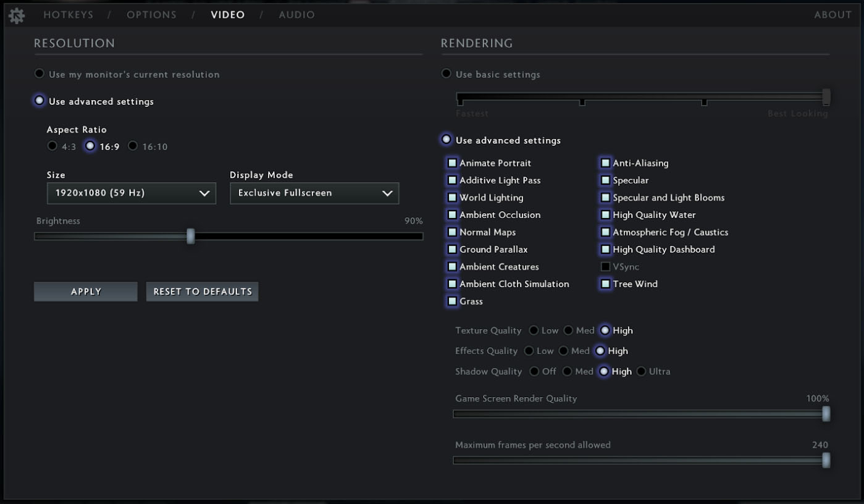This screenshot has height=504, width=864.
Task: Turn off High Quality Water
Action: [x=606, y=214]
